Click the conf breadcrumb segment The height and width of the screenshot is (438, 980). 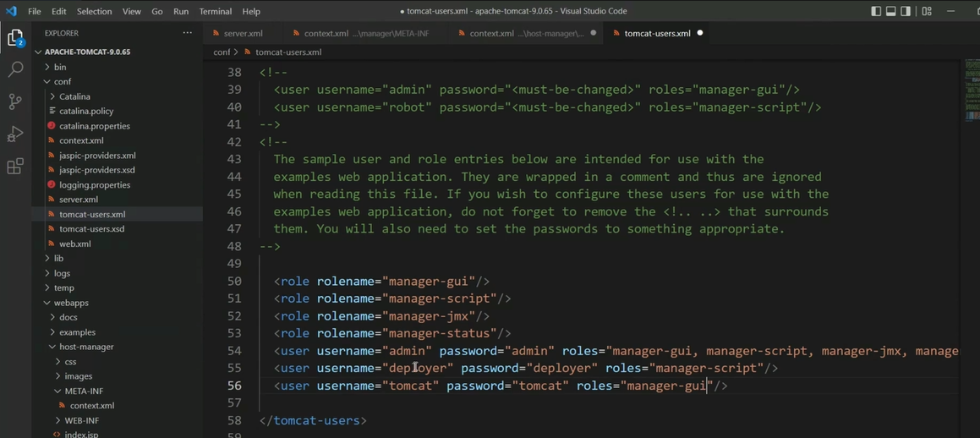pyautogui.click(x=222, y=52)
